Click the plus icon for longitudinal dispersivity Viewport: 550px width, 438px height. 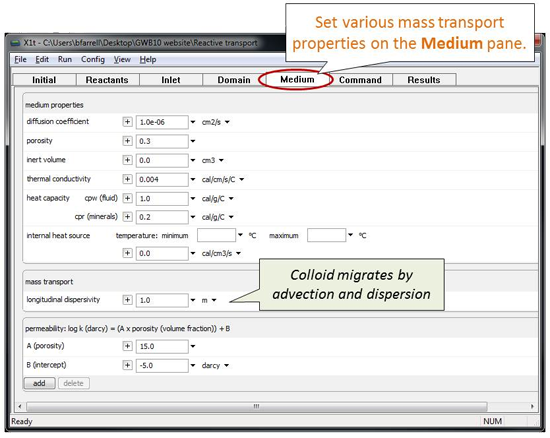coord(127,300)
